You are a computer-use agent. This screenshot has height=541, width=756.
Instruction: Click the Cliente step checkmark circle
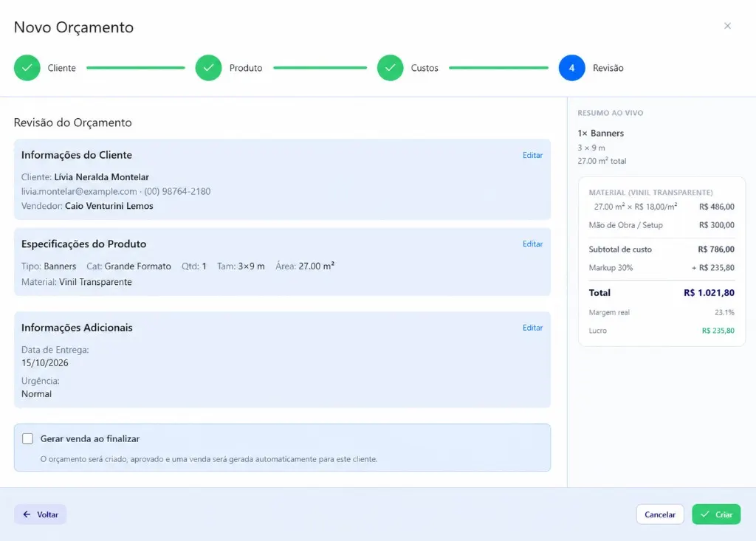tap(27, 68)
